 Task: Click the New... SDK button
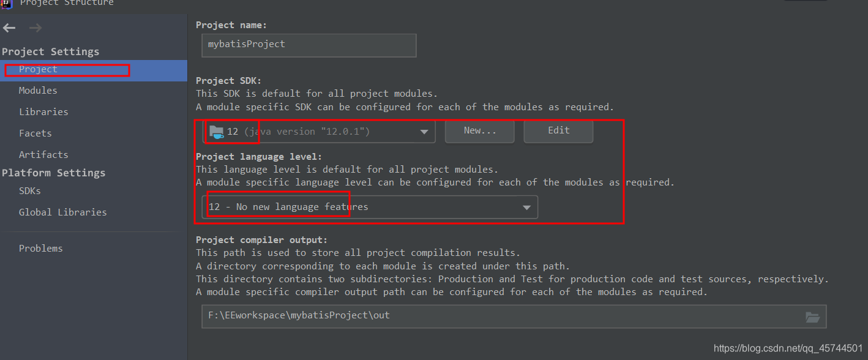pos(479,131)
